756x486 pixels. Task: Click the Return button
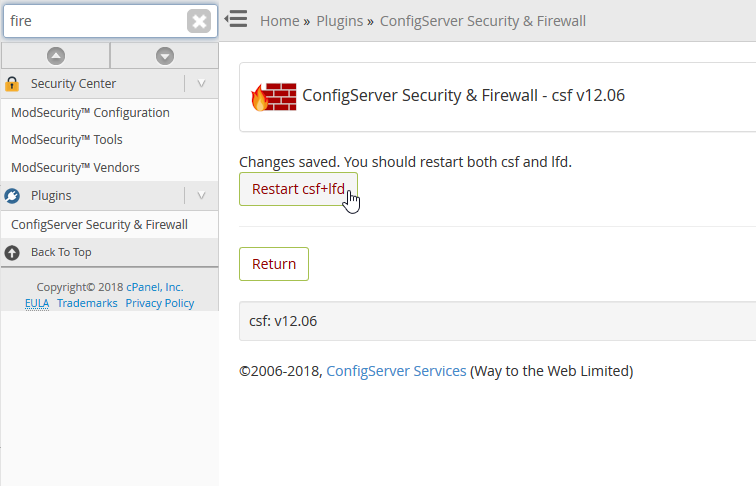[274, 264]
